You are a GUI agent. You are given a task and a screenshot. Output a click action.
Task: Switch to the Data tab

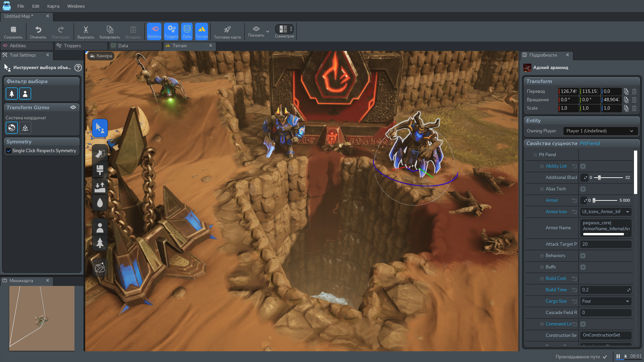click(123, 46)
